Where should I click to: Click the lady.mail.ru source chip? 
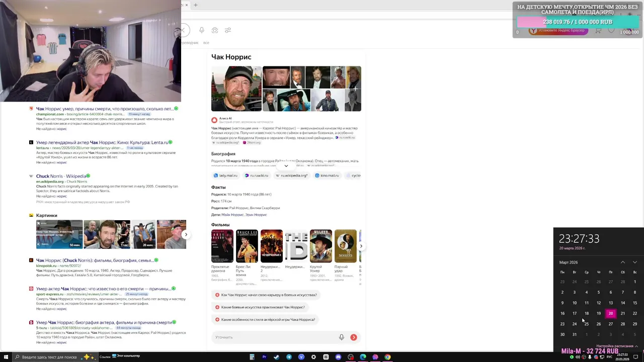point(225,175)
